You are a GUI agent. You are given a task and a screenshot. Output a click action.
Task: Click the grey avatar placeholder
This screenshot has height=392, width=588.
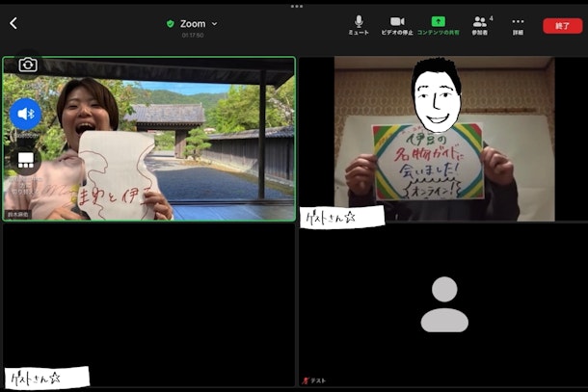tap(444, 304)
